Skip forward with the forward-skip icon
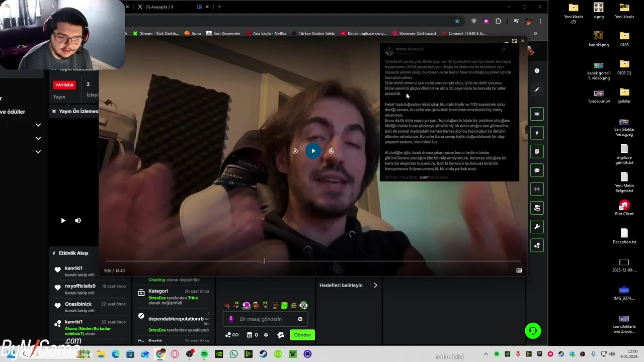The width and height of the screenshot is (644, 362). tap(331, 151)
